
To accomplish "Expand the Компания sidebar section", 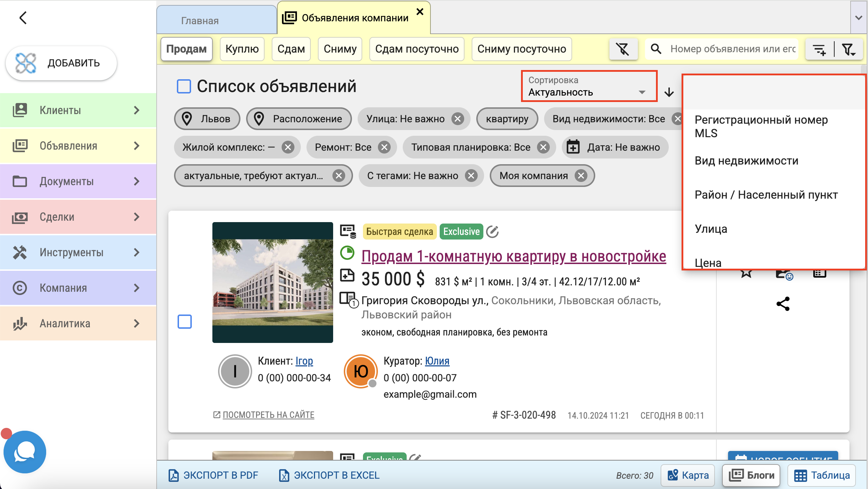I will 78,288.
